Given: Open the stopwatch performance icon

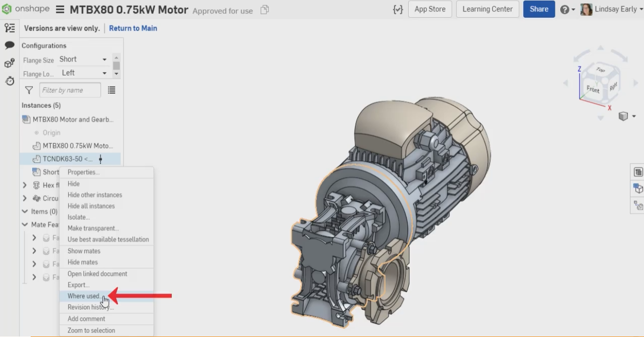Looking at the screenshot, I should point(9,81).
